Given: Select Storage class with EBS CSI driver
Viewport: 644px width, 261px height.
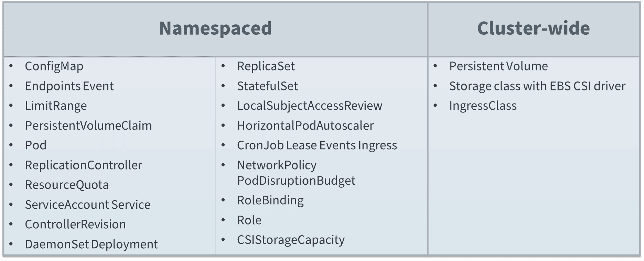Looking at the screenshot, I should click(x=537, y=86).
